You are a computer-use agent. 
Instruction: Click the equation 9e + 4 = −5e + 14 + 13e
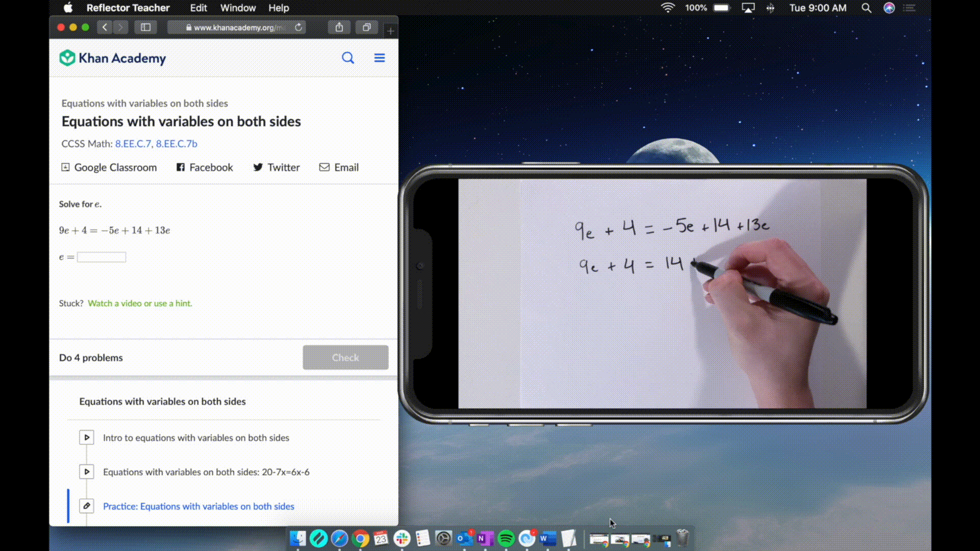tap(115, 231)
